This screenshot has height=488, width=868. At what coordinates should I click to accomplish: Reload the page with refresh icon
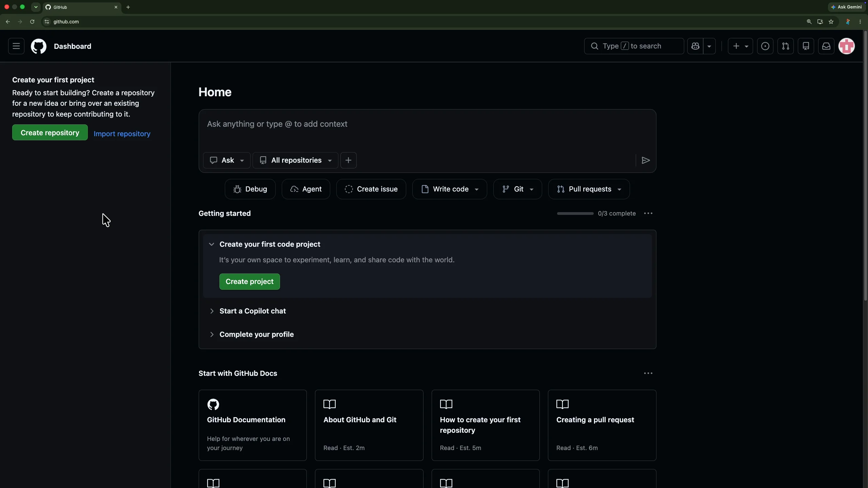32,22
